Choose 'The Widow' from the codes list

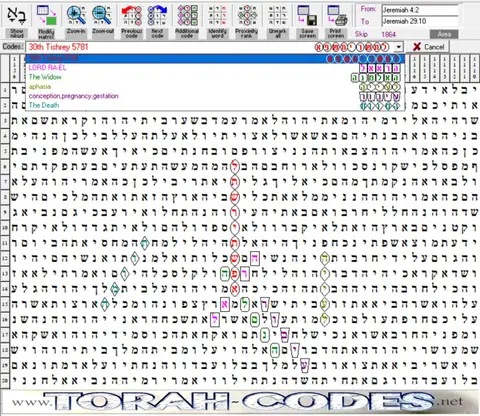coord(215,77)
